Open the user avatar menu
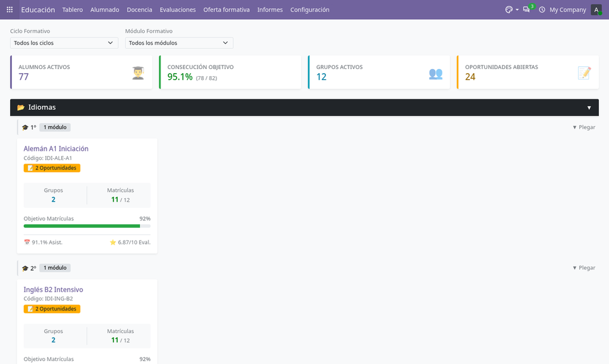This screenshot has width=609, height=364. click(596, 10)
